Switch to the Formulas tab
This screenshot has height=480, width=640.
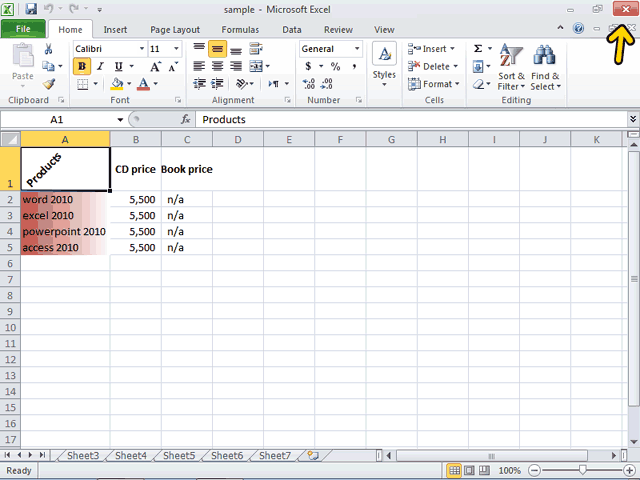(x=240, y=29)
